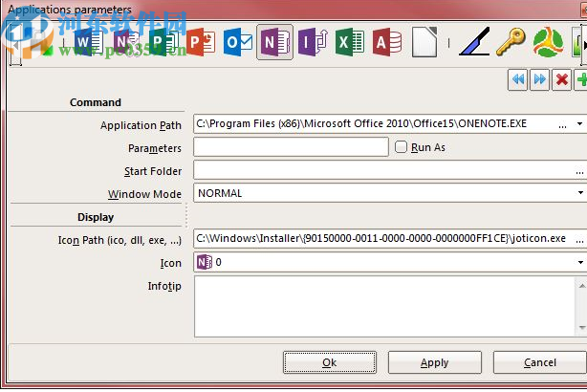Select the Publisher application icon

pos(163,43)
